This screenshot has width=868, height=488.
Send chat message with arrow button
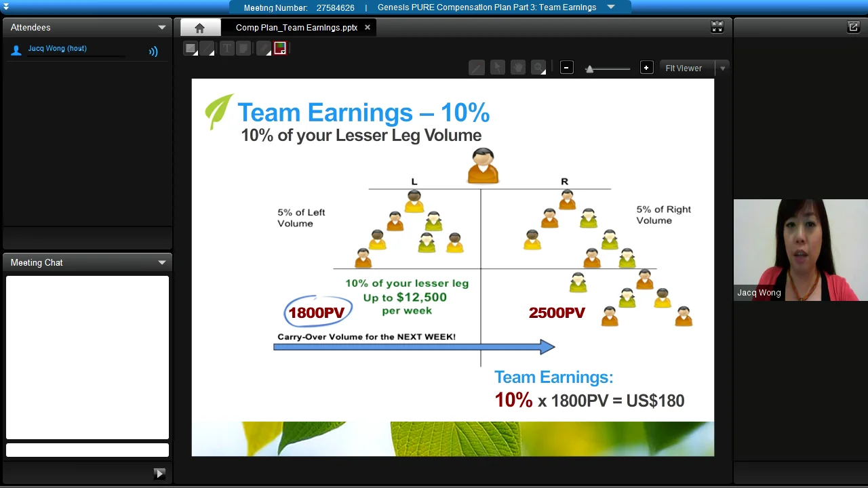[159, 474]
